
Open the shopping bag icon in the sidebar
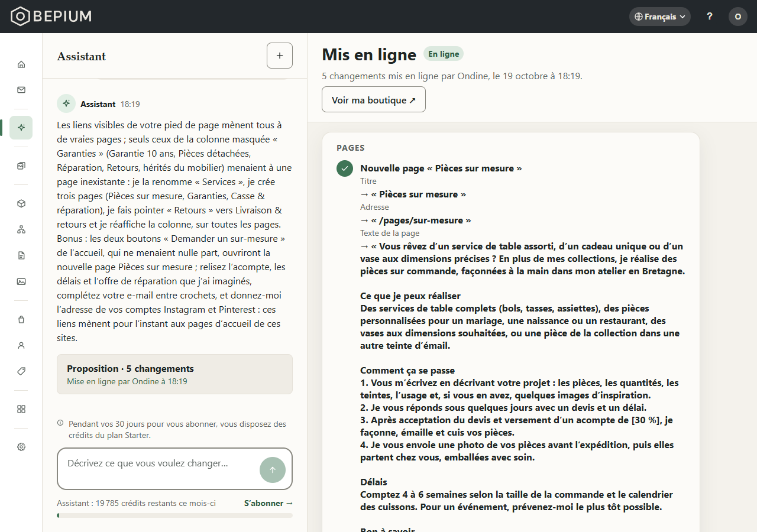[21, 319]
